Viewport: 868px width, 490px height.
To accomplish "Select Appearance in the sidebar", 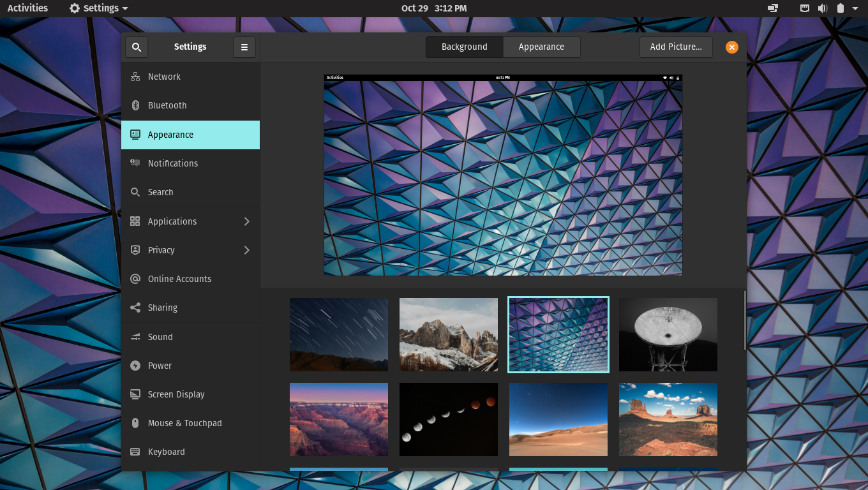I will (190, 135).
